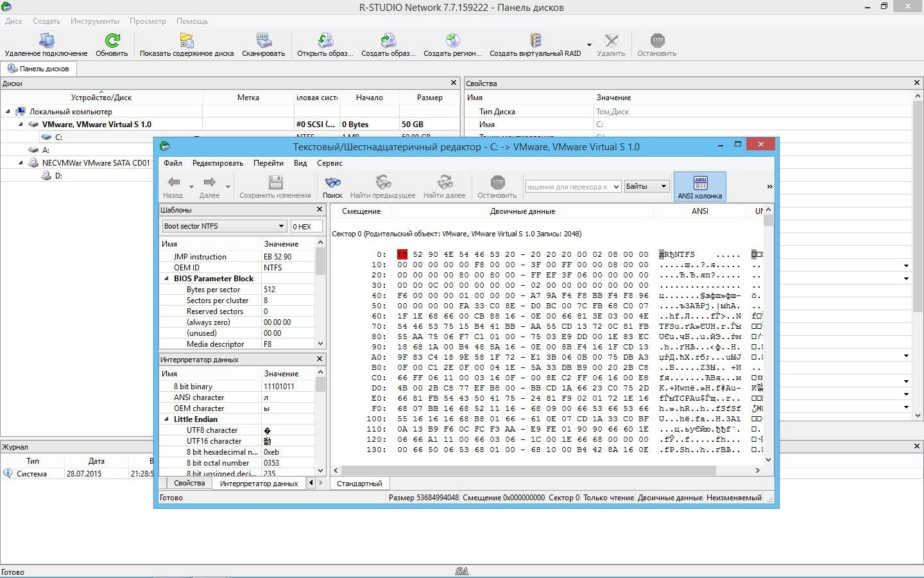Switch to the Свойства tab in the editor
924x578 pixels.
click(189, 483)
